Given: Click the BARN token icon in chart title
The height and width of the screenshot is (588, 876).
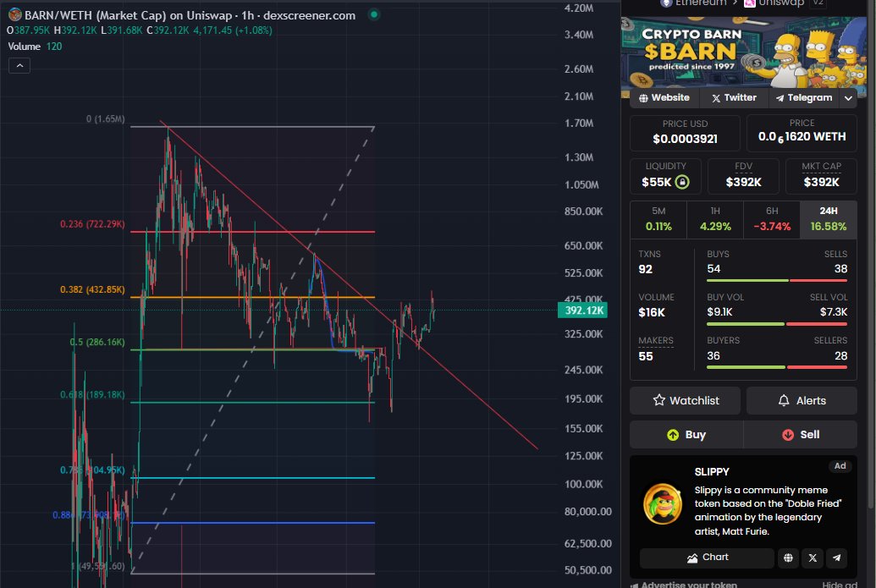Looking at the screenshot, I should click(15, 15).
